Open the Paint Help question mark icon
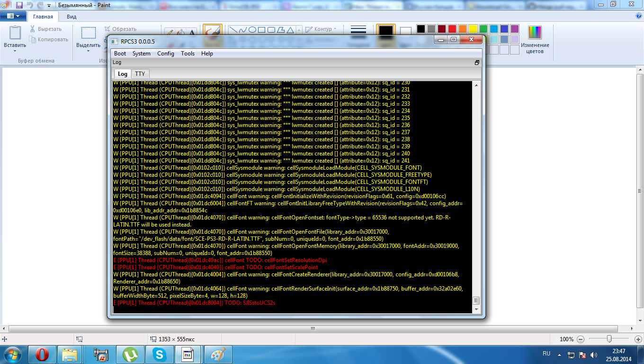This screenshot has width=644, height=364. (639, 16)
